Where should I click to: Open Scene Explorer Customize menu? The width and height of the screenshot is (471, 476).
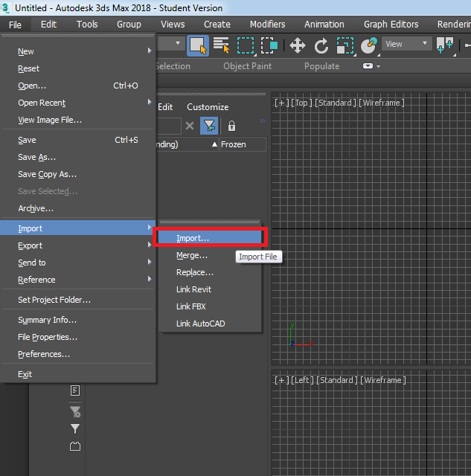(x=208, y=107)
